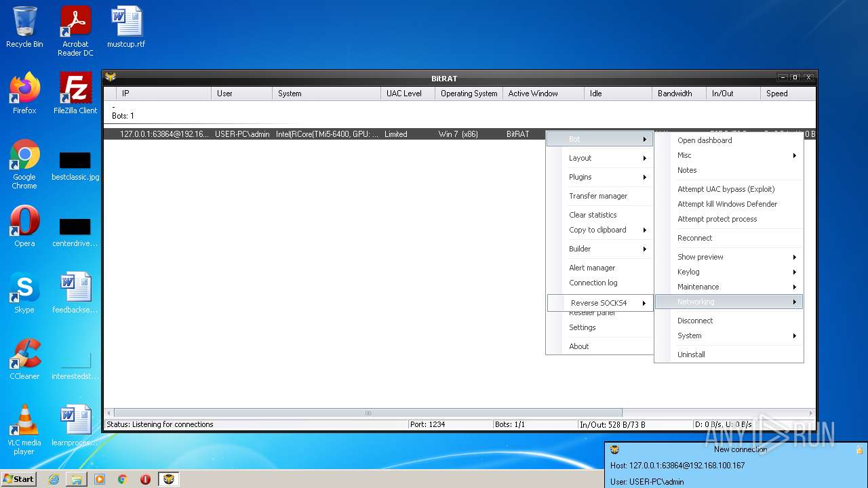Select Open dashboard in Bot submenu
The width and height of the screenshot is (868, 488).
[x=728, y=140]
